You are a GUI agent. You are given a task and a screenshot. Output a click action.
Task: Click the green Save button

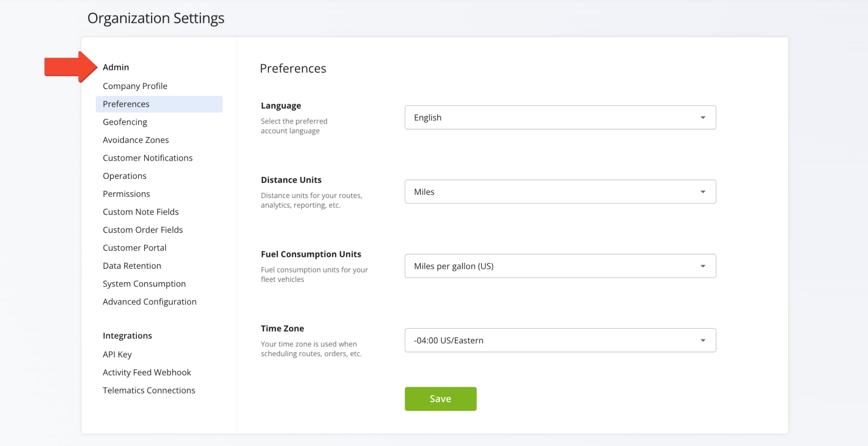tap(440, 399)
